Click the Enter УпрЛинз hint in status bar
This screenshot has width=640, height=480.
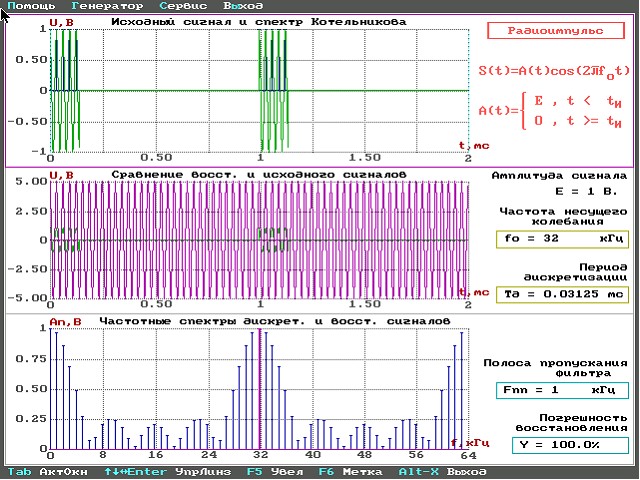click(167, 472)
